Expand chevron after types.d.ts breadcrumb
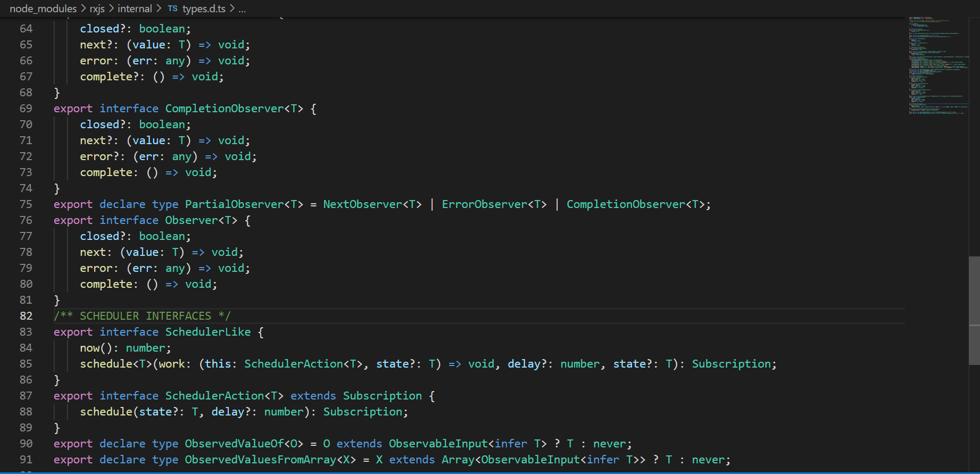This screenshot has width=980, height=474. click(x=232, y=9)
